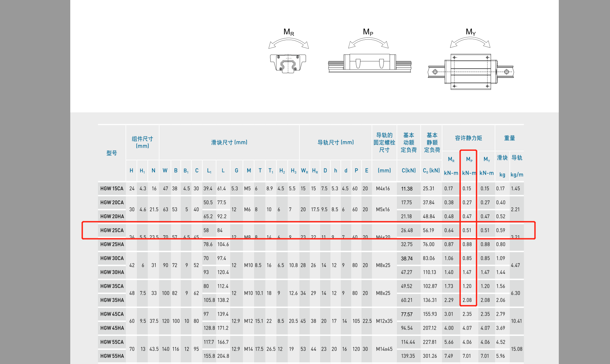Image resolution: width=610 pixels, height=364 pixels.
Task: Select model name HGW 25CA
Action: (x=112, y=230)
